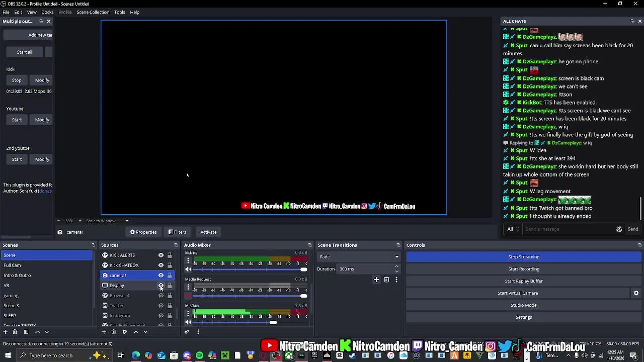Click Start Recording button
The width and height of the screenshot is (644, 362).
[x=524, y=269]
